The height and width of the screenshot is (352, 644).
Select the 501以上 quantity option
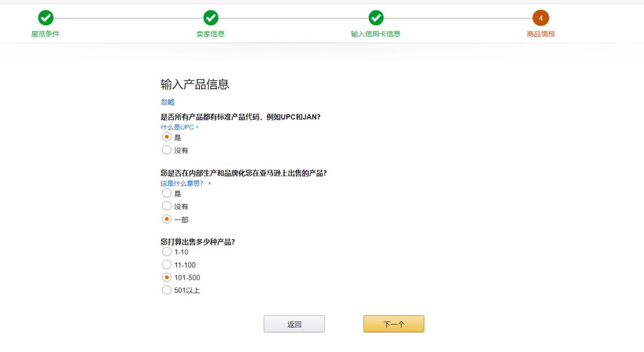(x=167, y=290)
